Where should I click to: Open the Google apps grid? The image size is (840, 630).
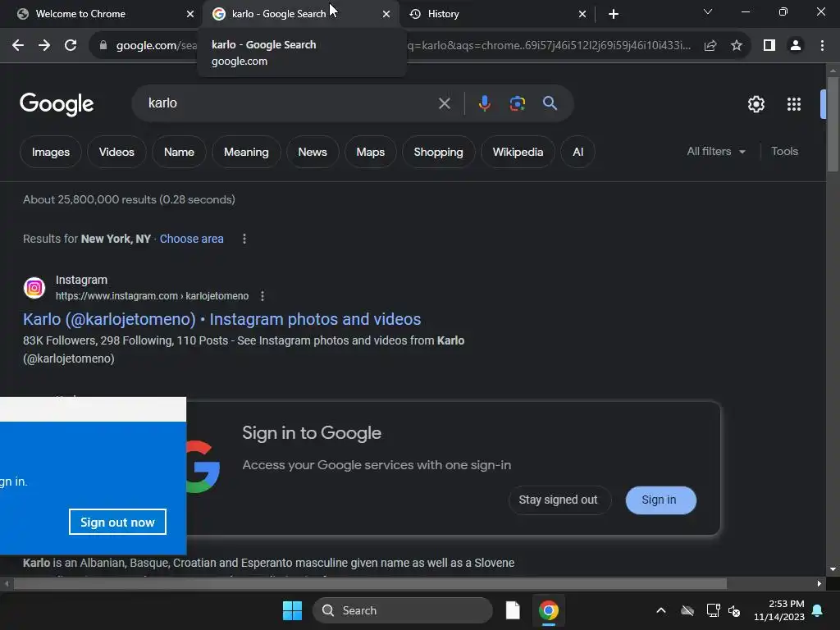click(x=794, y=104)
